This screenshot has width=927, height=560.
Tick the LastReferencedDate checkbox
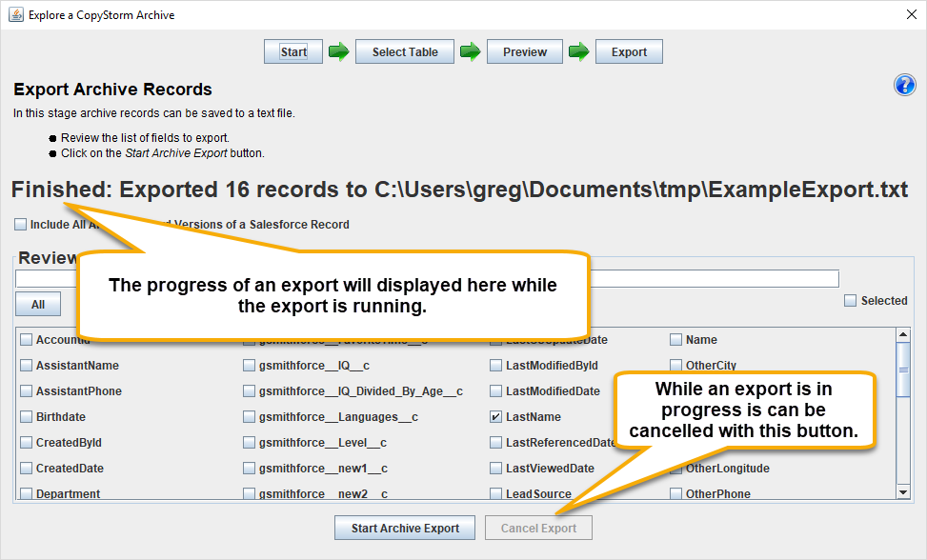496,443
